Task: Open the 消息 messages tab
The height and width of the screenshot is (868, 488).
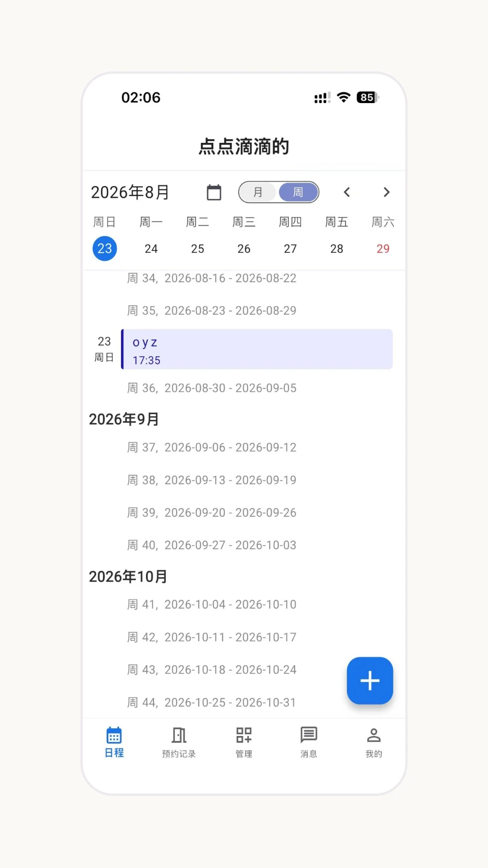Action: [x=309, y=742]
